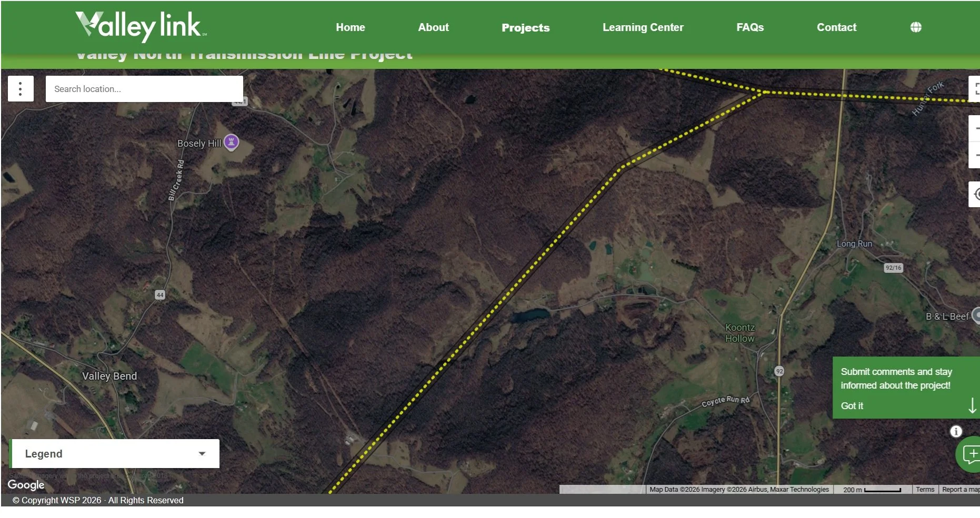Dismiss banner with Got it
The height and width of the screenshot is (518, 980).
tap(852, 406)
